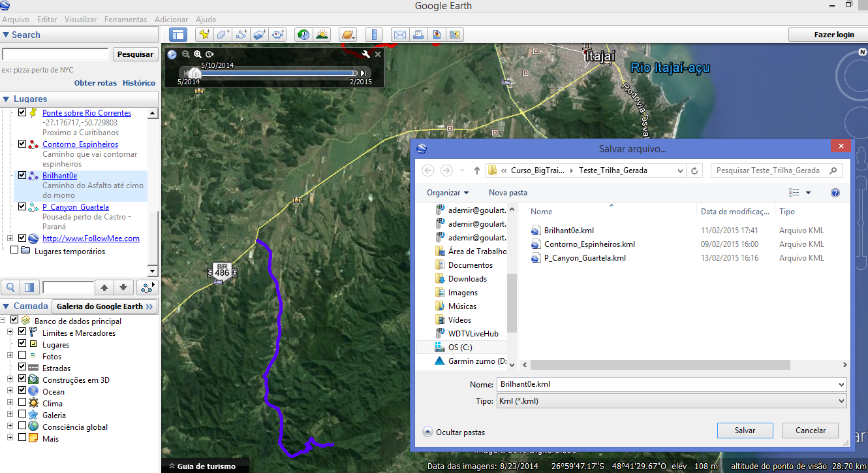Select the Contorno_Espinheiros.kml file
Viewport: 868px width, 473px height.
click(589, 244)
